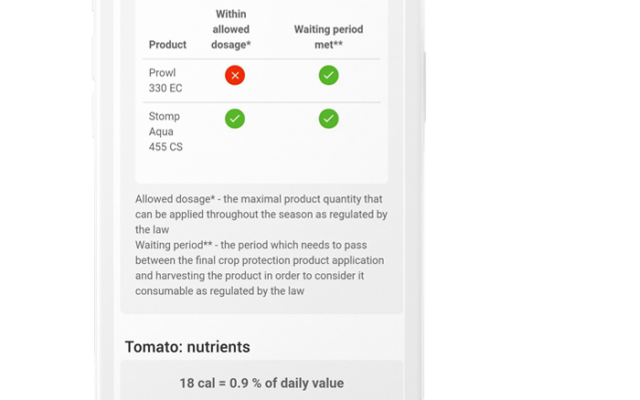Click the nutrients card below the Tomato heading
This screenshot has height=400, width=640.
(262, 380)
